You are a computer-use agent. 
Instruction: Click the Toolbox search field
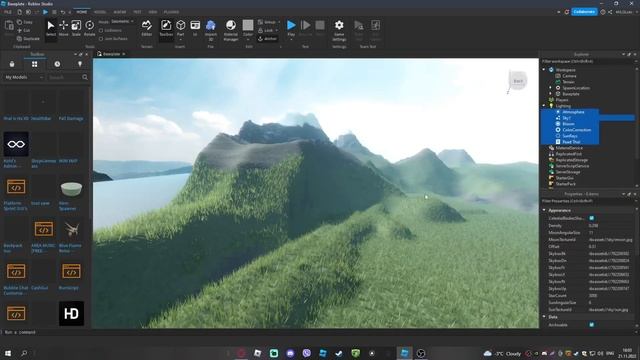pos(63,77)
